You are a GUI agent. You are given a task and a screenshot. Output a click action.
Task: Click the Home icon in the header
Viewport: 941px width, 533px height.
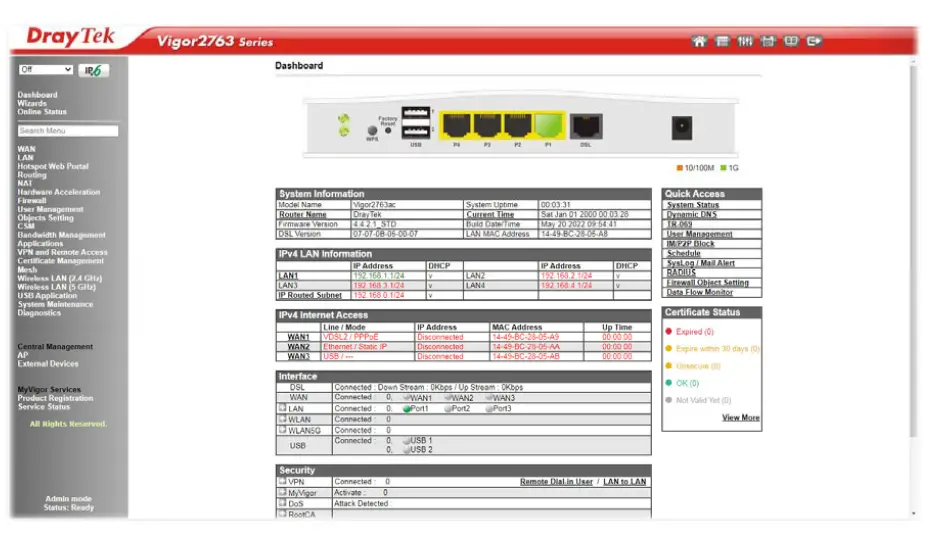699,41
